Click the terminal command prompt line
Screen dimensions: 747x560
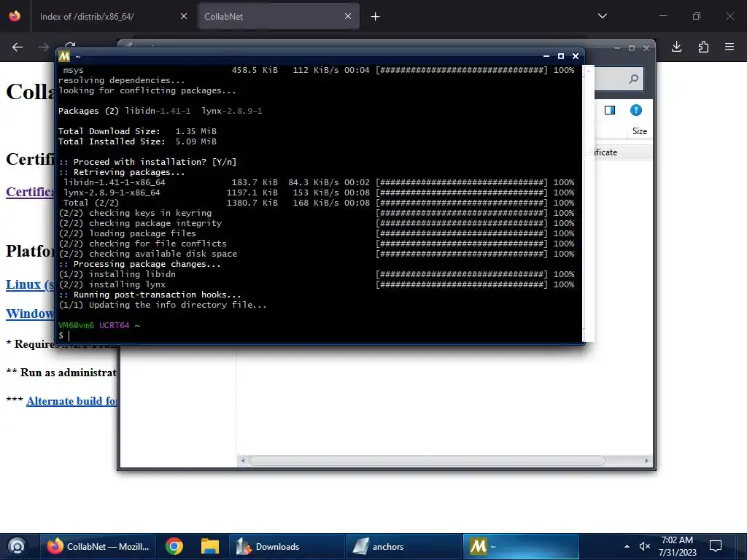coord(320,335)
